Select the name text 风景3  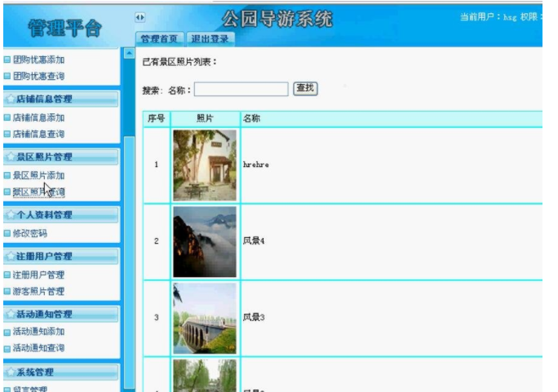click(254, 317)
